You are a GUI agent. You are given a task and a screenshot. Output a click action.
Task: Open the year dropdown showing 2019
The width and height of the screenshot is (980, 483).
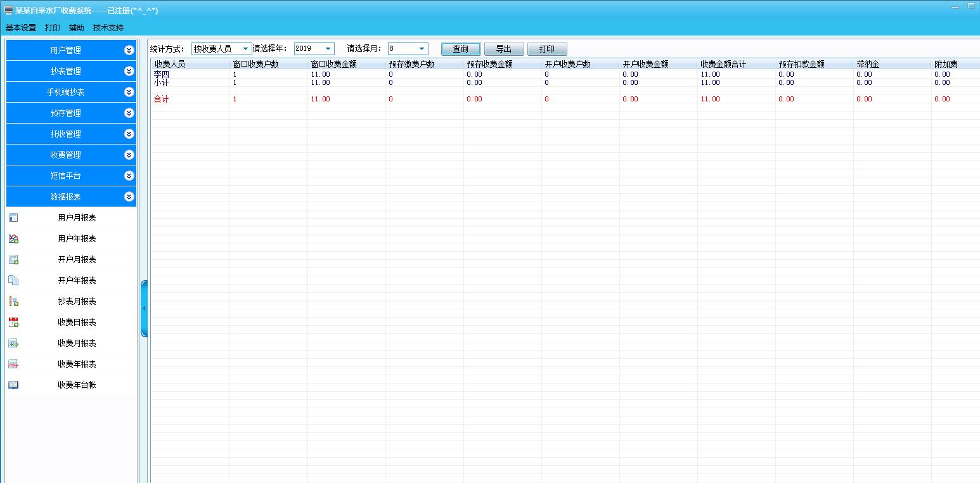pos(314,49)
